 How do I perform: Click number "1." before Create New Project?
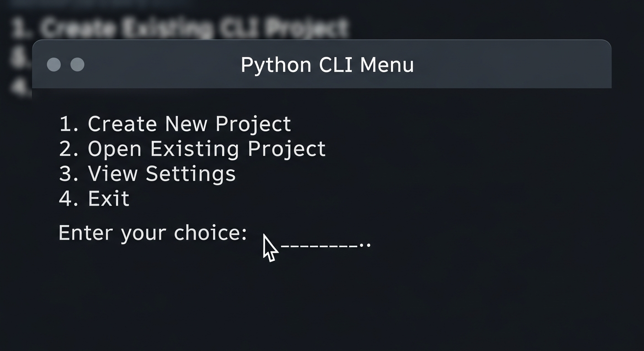(x=70, y=124)
